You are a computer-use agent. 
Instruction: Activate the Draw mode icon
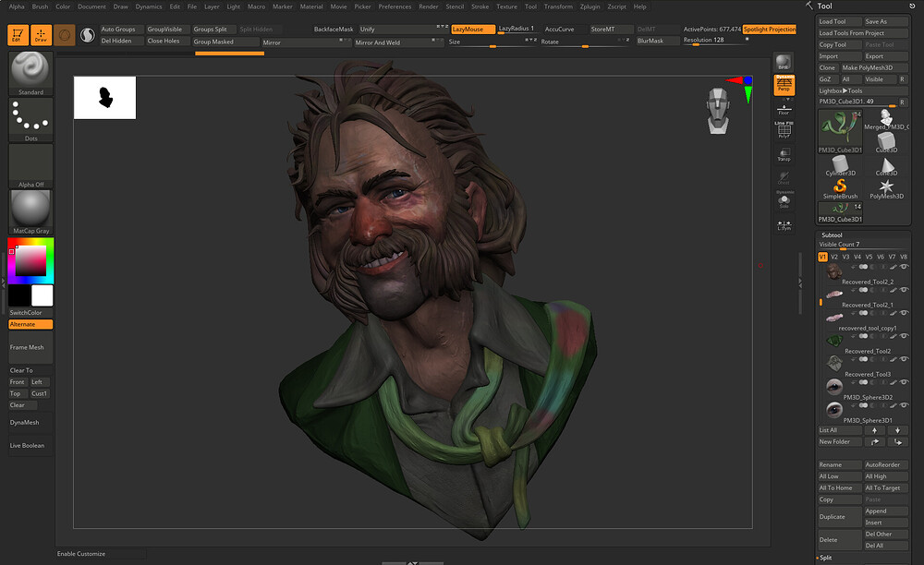click(x=41, y=35)
